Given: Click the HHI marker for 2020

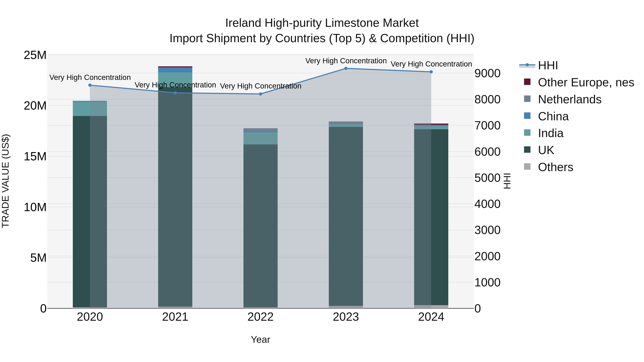Looking at the screenshot, I should pos(90,85).
